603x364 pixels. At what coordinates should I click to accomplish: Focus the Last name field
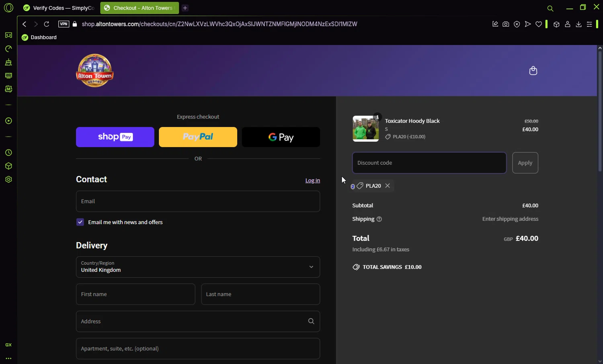[260, 294]
